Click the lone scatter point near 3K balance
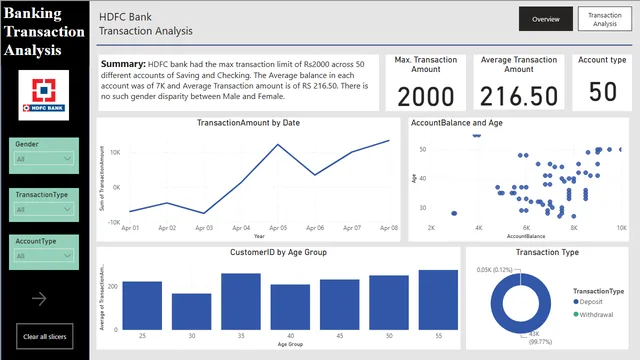The image size is (640, 360). pyautogui.click(x=454, y=213)
